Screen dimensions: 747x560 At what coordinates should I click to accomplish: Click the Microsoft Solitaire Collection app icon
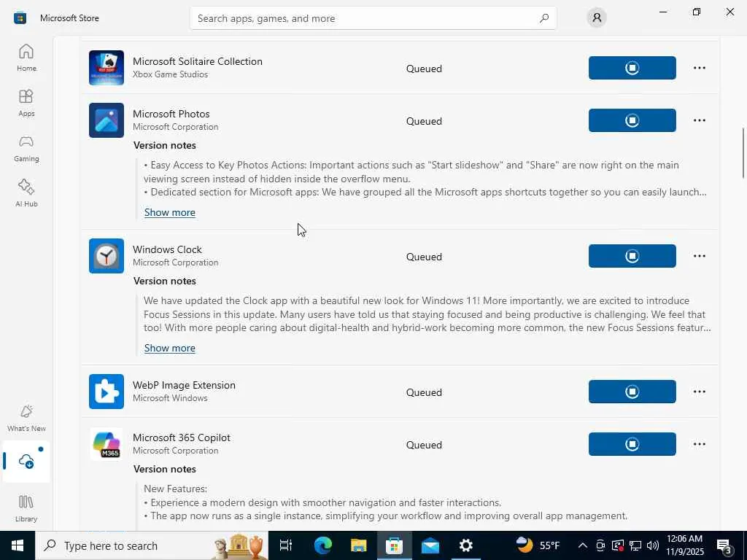click(107, 68)
